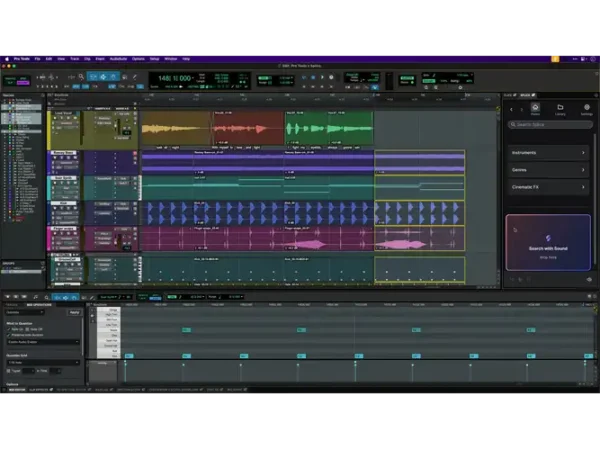600x450 pixels.
Task: Click the transport Stop button
Action: (313, 77)
